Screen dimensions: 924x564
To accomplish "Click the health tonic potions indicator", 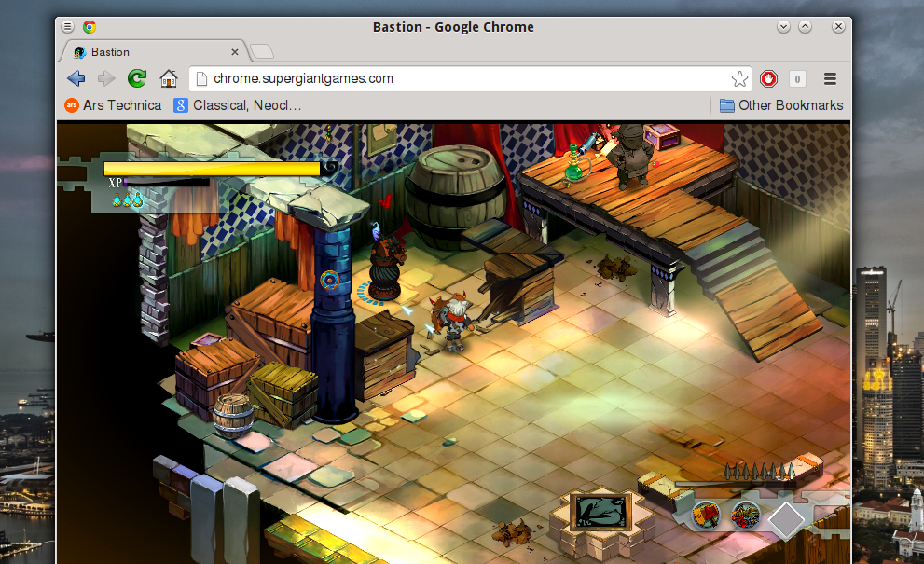I will 128,199.
